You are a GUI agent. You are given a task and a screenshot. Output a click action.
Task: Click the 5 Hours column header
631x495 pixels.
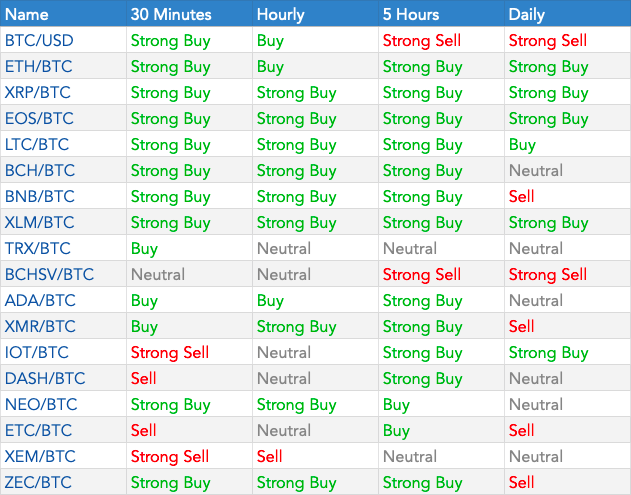411,14
